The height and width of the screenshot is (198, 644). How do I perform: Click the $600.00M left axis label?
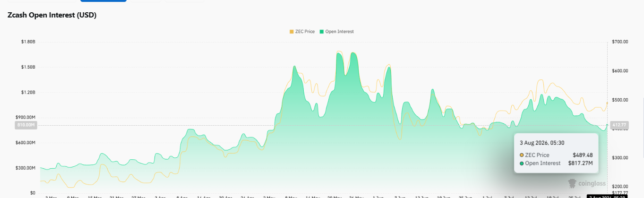26,143
